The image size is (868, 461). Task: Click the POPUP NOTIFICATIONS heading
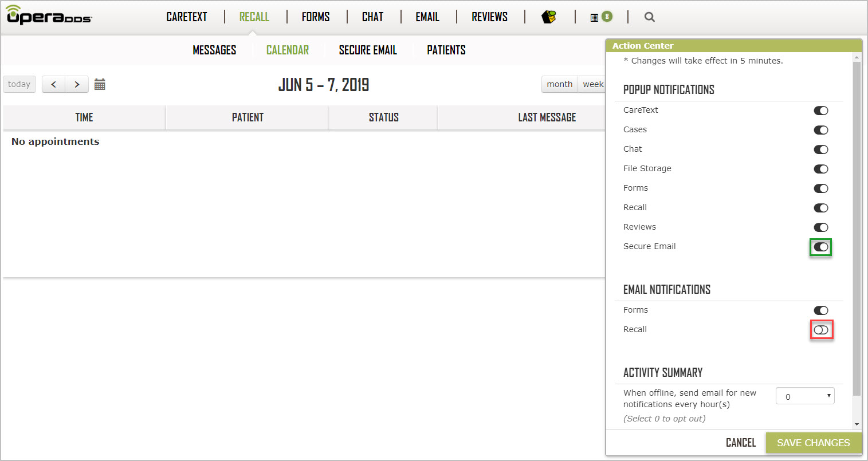pos(669,90)
